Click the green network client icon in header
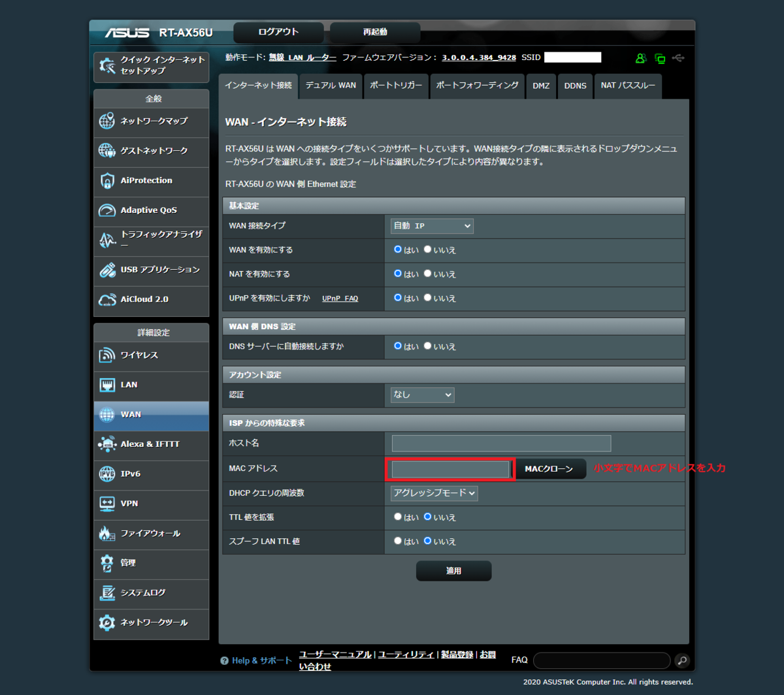 coord(660,58)
